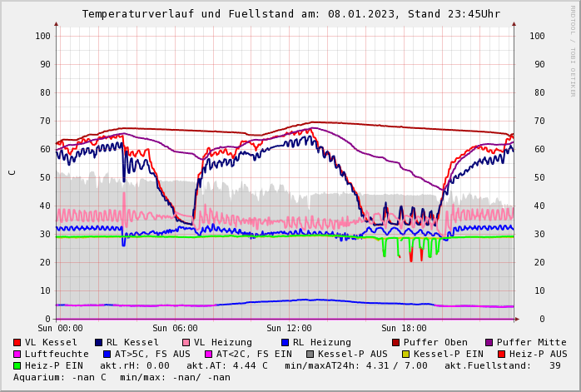This screenshot has width=581, height=392.
Task: Click the green Heiz-P EIN swatch
Action: [17, 365]
